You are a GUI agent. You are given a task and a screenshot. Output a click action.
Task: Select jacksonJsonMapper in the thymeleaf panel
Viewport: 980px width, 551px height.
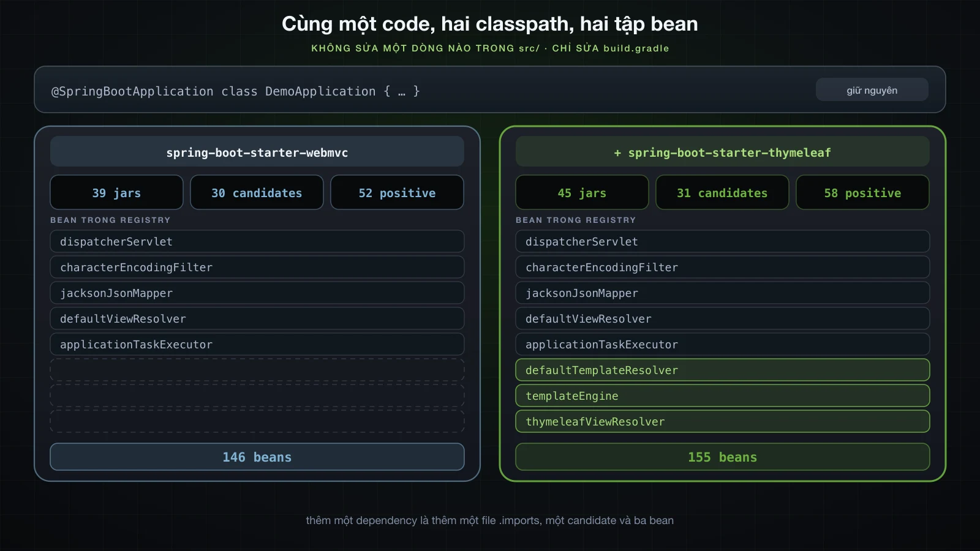(x=723, y=293)
